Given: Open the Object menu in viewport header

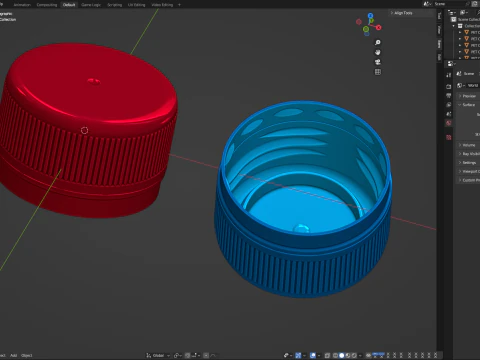Looking at the screenshot, I should pyautogui.click(x=27, y=355).
